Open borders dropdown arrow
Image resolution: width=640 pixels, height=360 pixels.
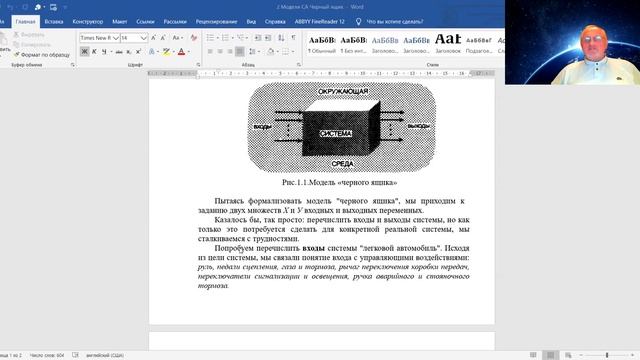click(293, 52)
